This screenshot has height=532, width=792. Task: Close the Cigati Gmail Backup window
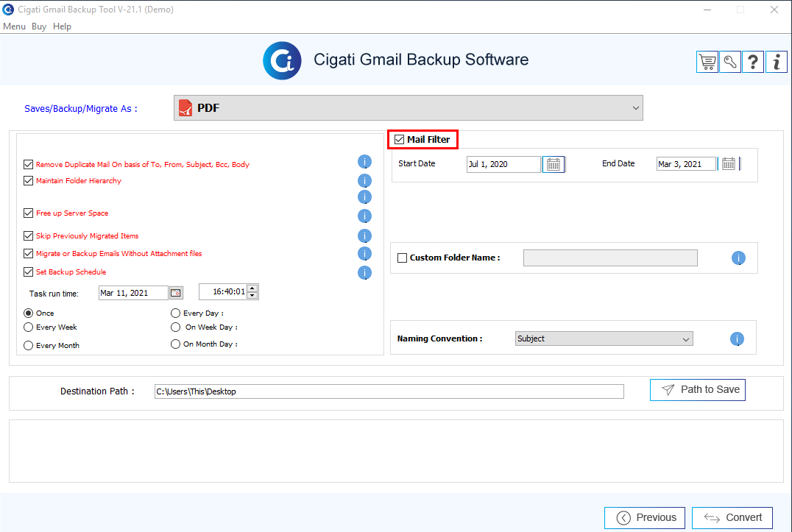[774, 10]
